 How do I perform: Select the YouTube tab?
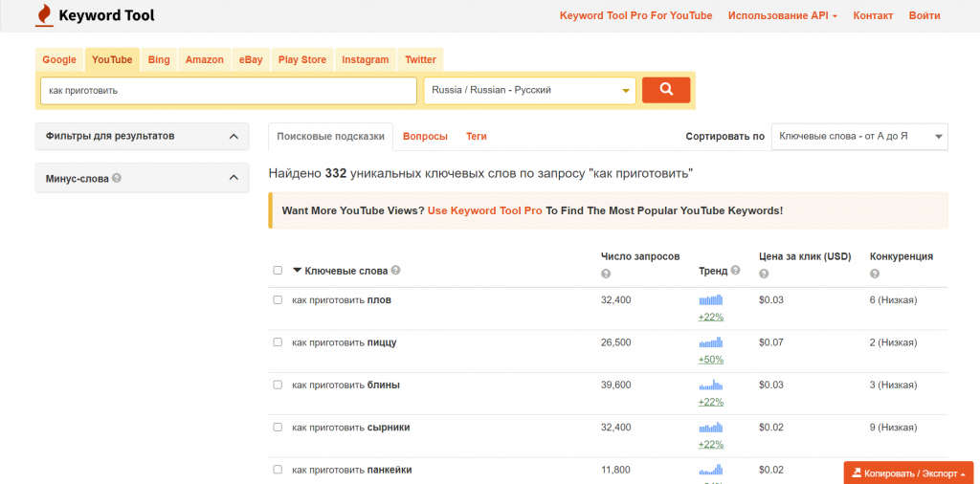112,60
